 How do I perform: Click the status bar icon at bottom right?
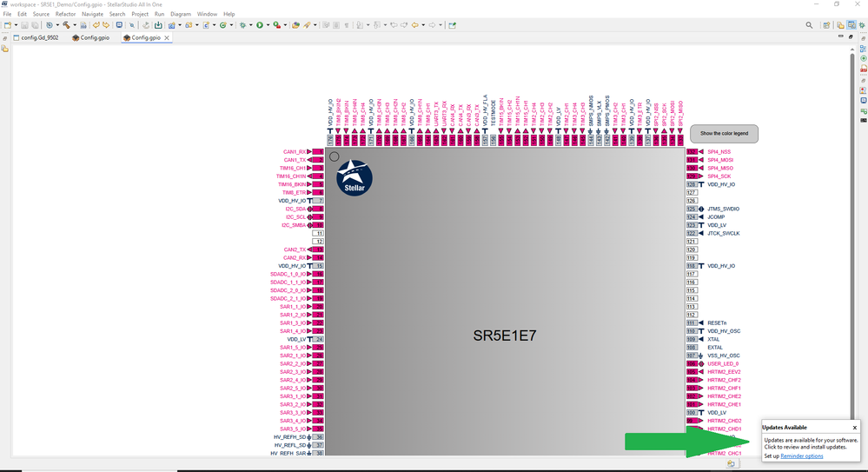coord(732,463)
